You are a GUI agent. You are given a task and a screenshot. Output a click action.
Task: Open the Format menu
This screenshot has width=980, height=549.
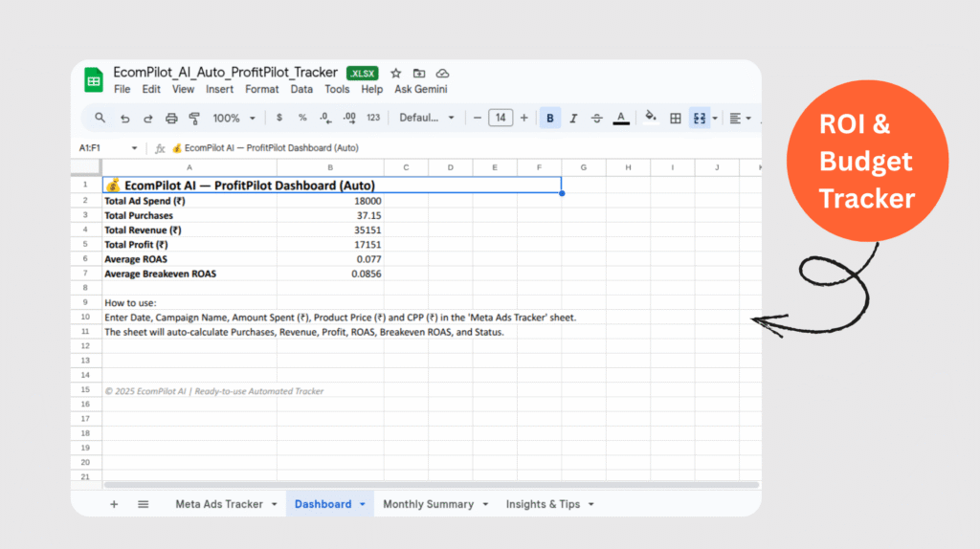coord(262,89)
